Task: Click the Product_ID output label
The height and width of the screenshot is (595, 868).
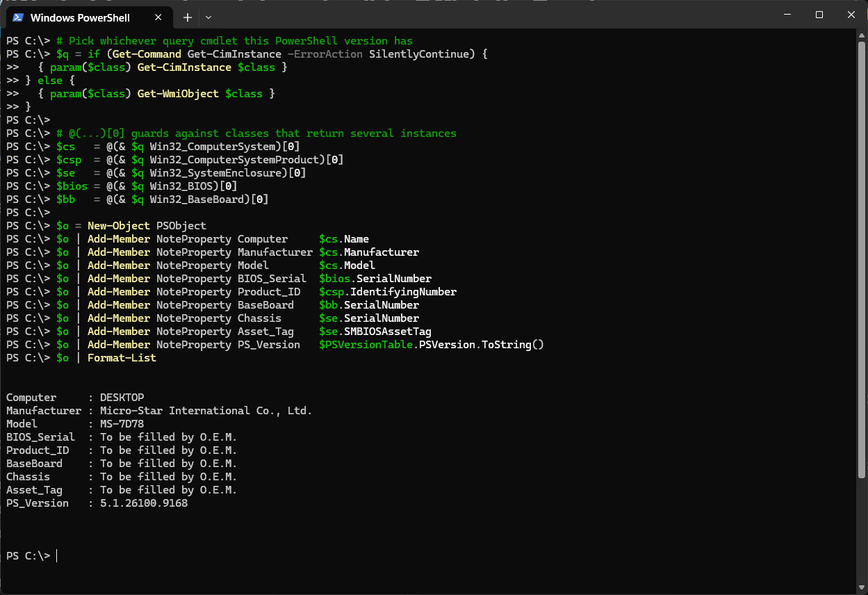Action: click(x=38, y=450)
